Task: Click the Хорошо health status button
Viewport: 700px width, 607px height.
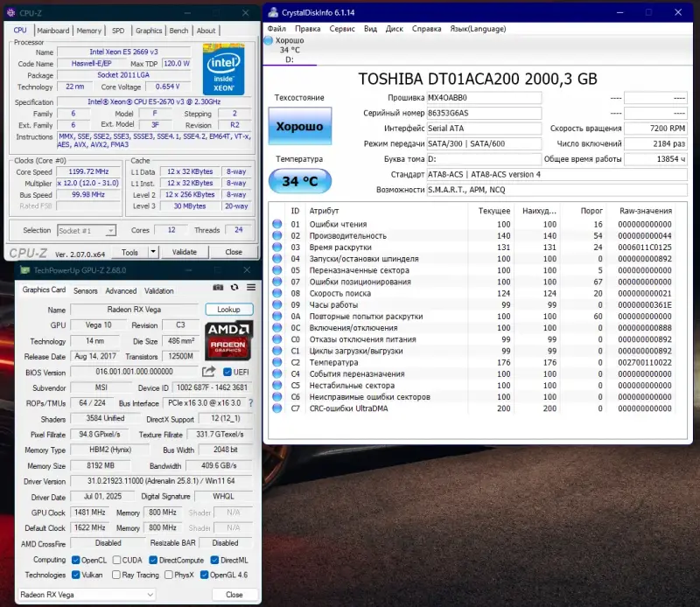Action: tap(299, 127)
